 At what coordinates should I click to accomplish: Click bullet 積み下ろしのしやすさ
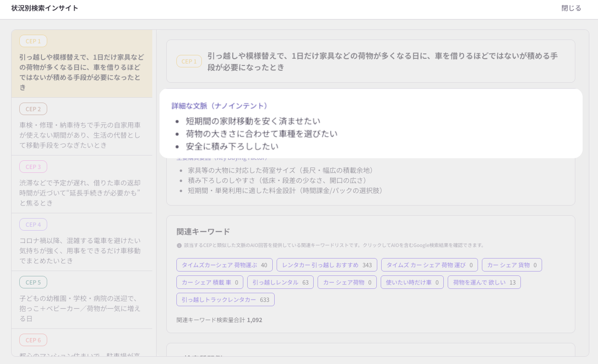[279, 180]
